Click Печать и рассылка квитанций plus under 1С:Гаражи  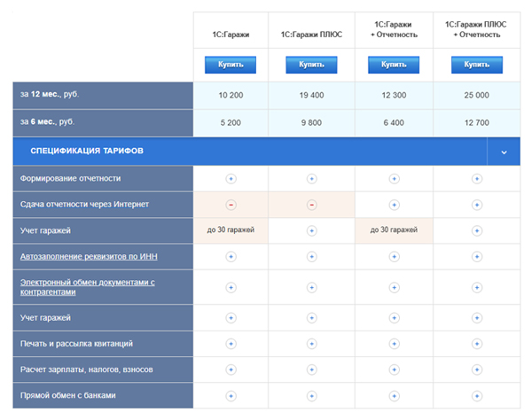(231, 343)
